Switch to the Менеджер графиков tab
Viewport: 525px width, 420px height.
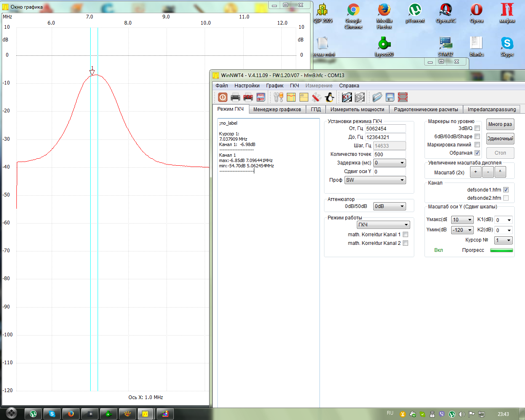click(277, 110)
